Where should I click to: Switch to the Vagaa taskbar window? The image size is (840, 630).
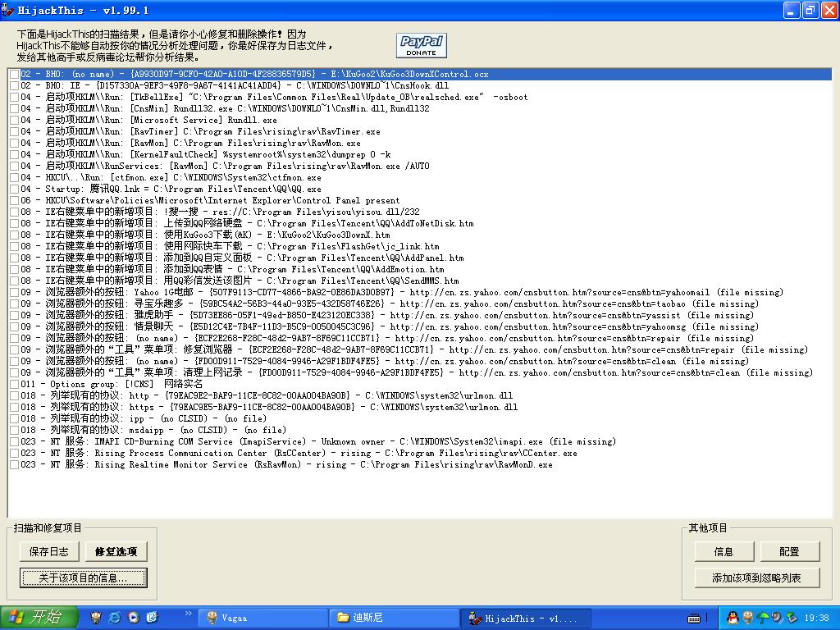pyautogui.click(x=263, y=619)
